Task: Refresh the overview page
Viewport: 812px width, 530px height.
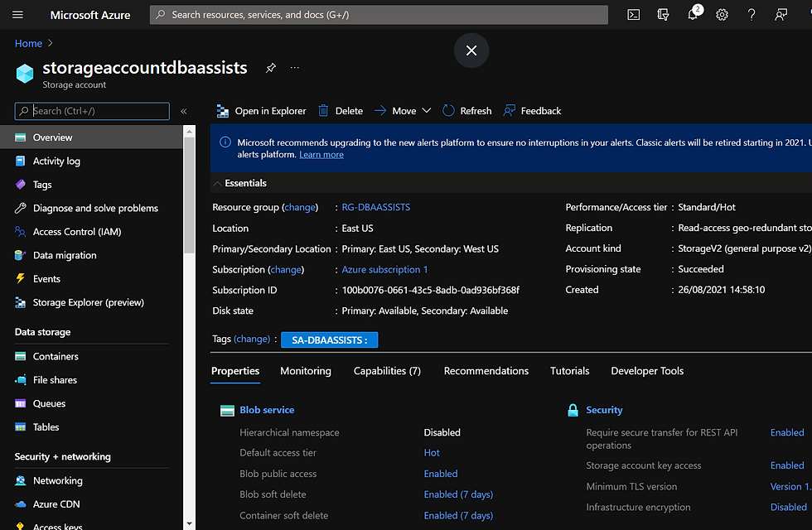Action: [x=466, y=111]
